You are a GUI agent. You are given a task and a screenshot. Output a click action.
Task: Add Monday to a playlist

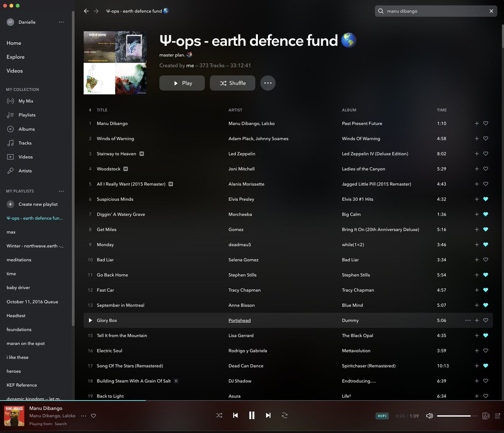(x=477, y=244)
